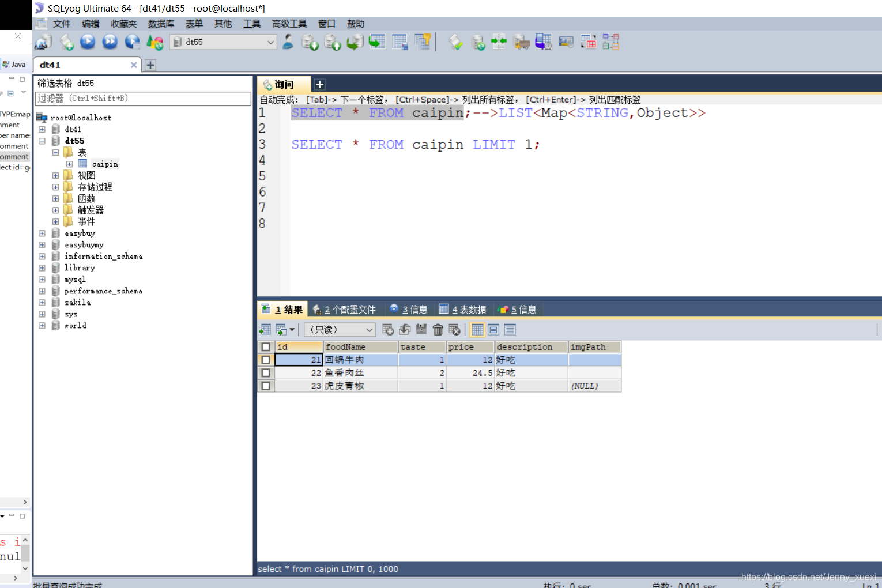Execute query and edit result set
Image resolution: width=882 pixels, height=588 pixels.
pyautogui.click(x=133, y=42)
